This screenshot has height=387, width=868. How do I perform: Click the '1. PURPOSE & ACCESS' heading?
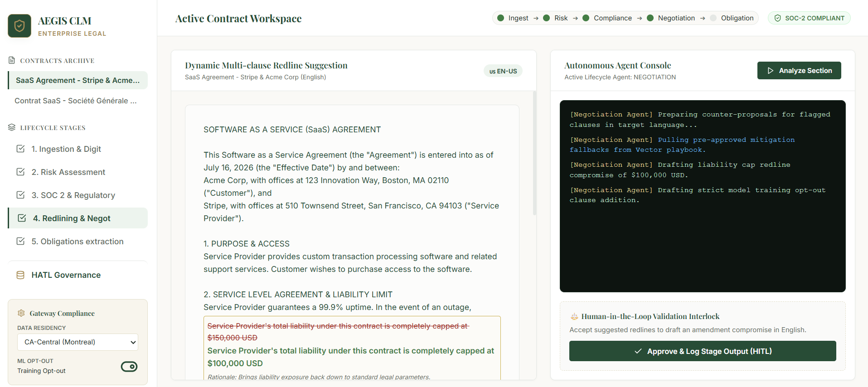(247, 244)
